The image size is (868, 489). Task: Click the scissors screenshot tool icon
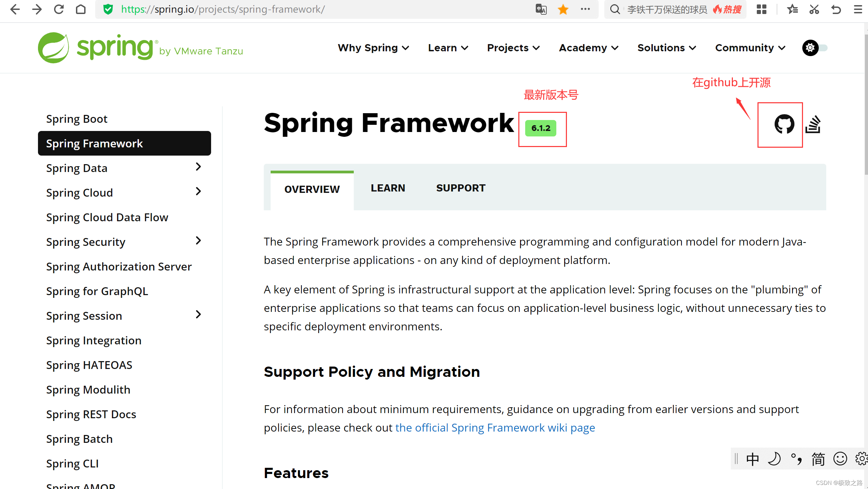click(814, 9)
